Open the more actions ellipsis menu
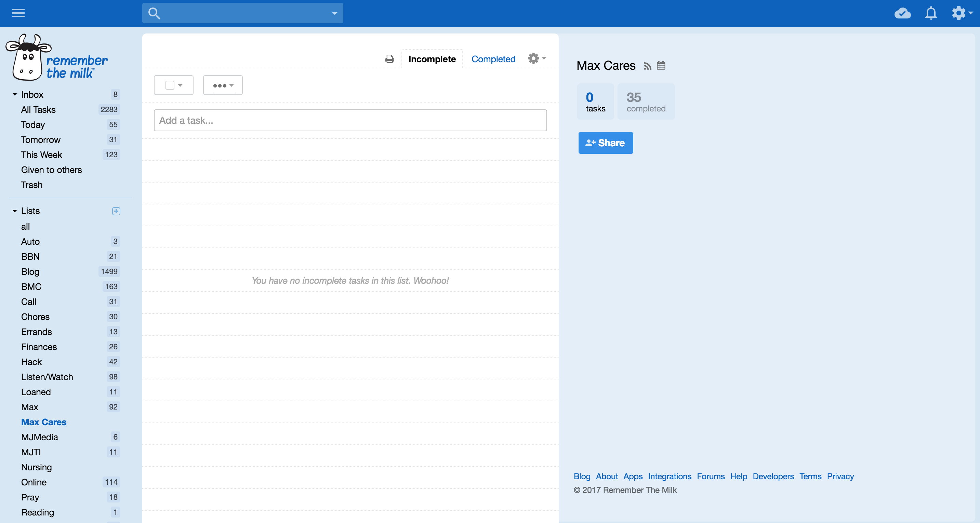980x523 pixels. pyautogui.click(x=223, y=85)
